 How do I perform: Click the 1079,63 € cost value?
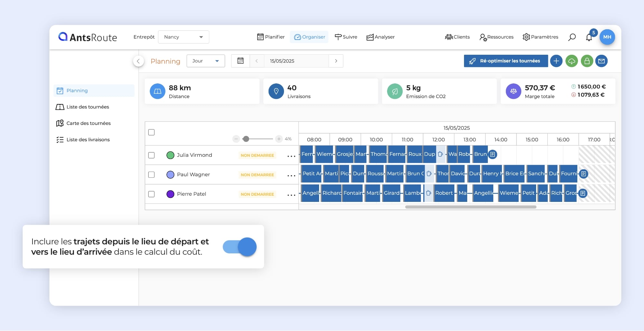[591, 95]
